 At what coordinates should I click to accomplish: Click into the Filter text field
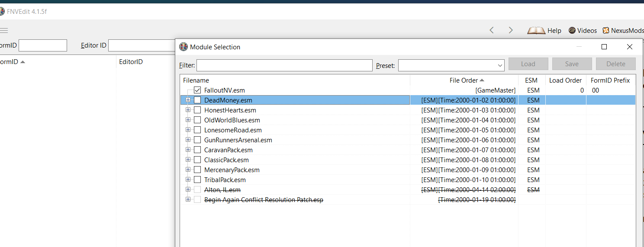coord(284,65)
